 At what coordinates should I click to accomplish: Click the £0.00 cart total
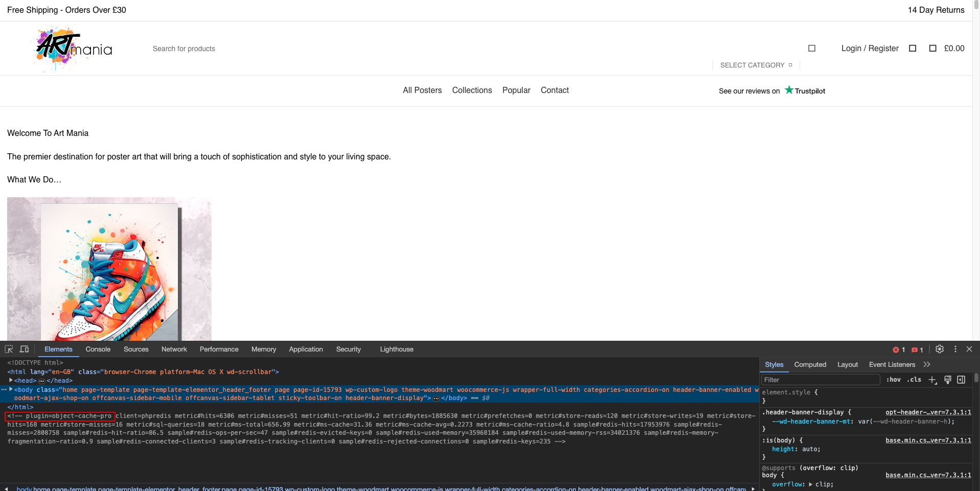[x=954, y=49]
